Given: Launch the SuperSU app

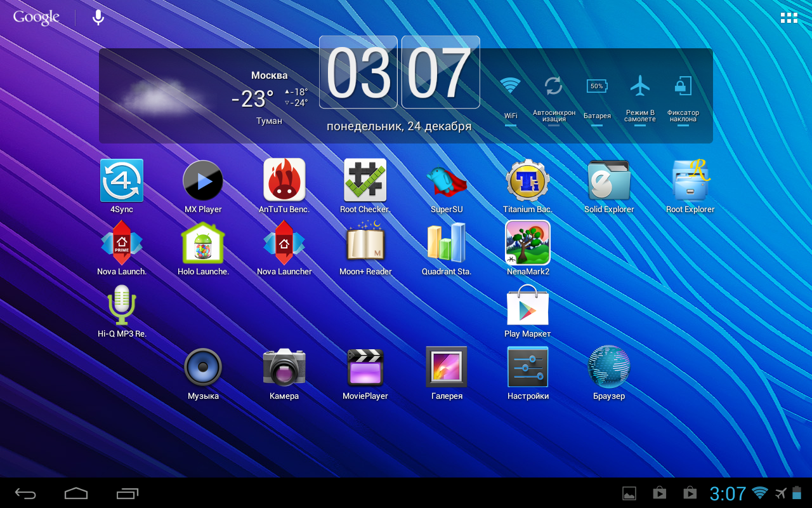Looking at the screenshot, I should (447, 182).
